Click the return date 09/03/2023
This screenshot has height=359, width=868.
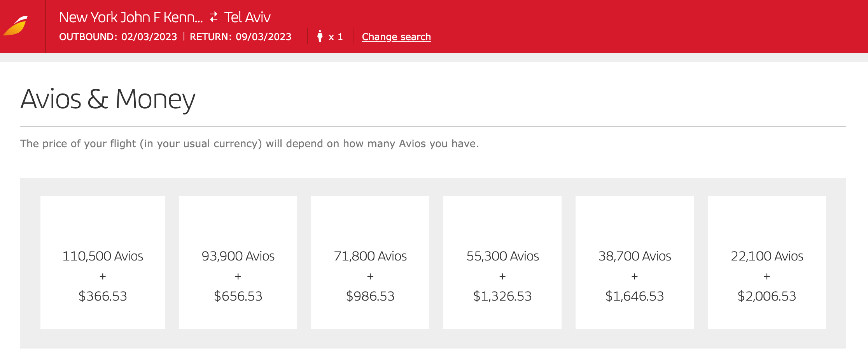coord(264,36)
